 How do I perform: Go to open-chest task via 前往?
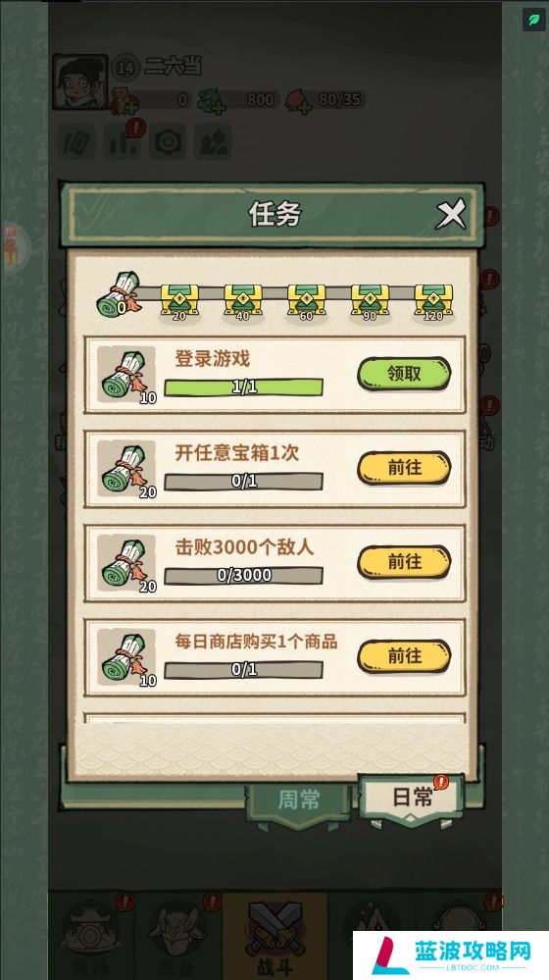(x=404, y=468)
